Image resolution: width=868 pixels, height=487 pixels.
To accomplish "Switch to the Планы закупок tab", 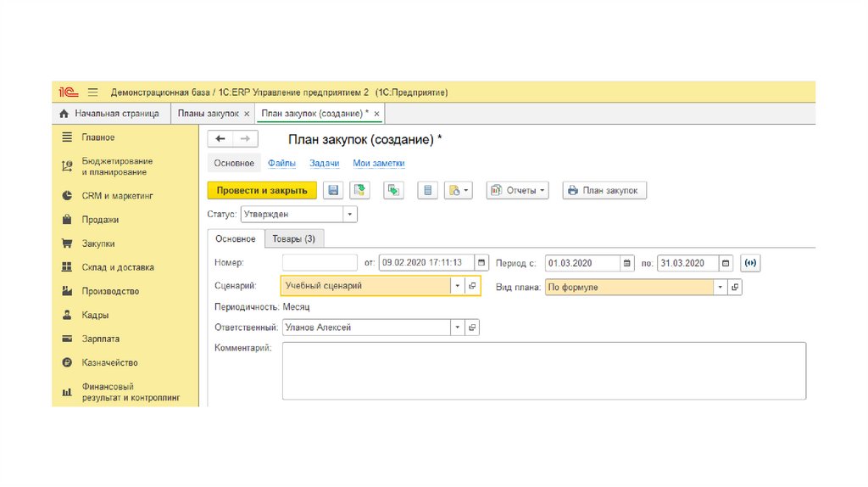I will [x=206, y=113].
